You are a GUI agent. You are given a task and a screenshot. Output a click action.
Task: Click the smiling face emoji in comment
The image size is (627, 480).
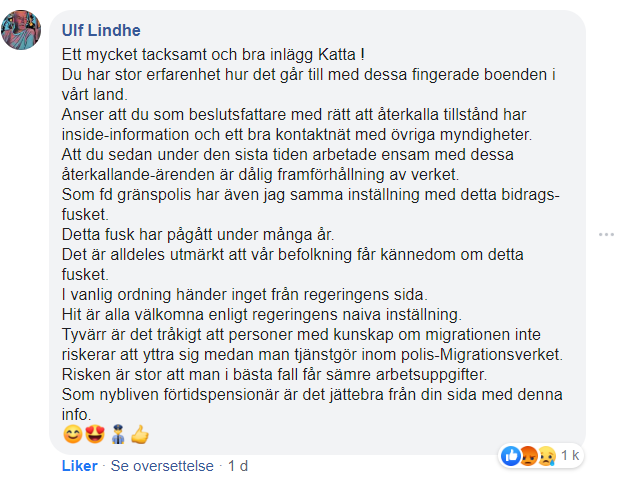click(x=71, y=434)
